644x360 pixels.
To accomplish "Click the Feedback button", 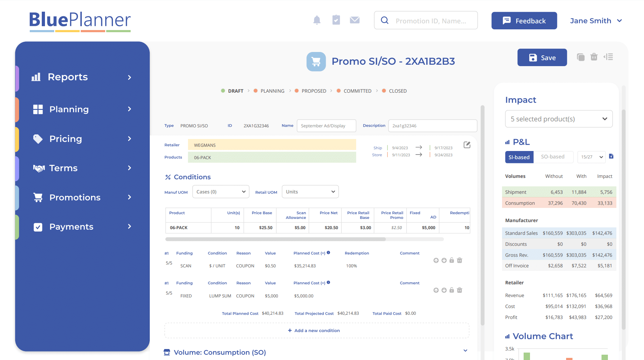I will coord(524,21).
